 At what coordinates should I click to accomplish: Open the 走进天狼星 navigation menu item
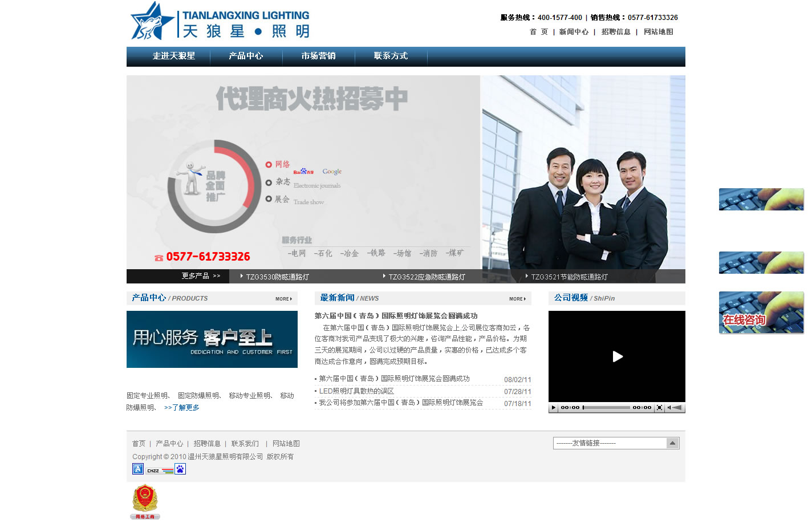[174, 56]
